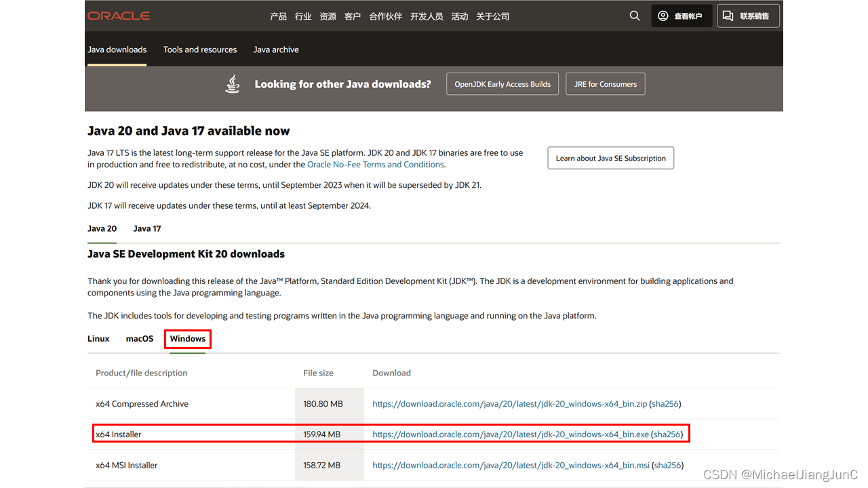Select the Java 20 tab
The height and width of the screenshot is (488, 868).
102,228
